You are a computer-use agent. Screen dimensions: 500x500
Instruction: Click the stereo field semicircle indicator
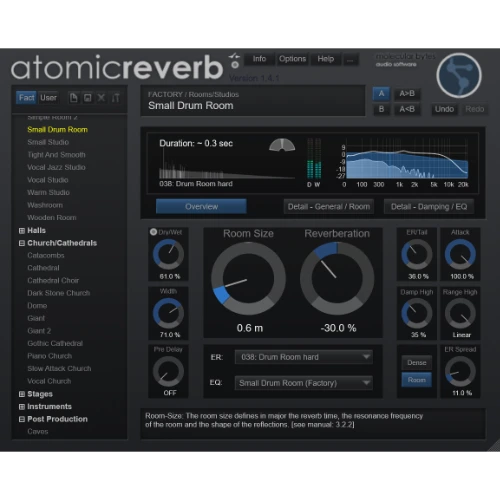coord(282,145)
